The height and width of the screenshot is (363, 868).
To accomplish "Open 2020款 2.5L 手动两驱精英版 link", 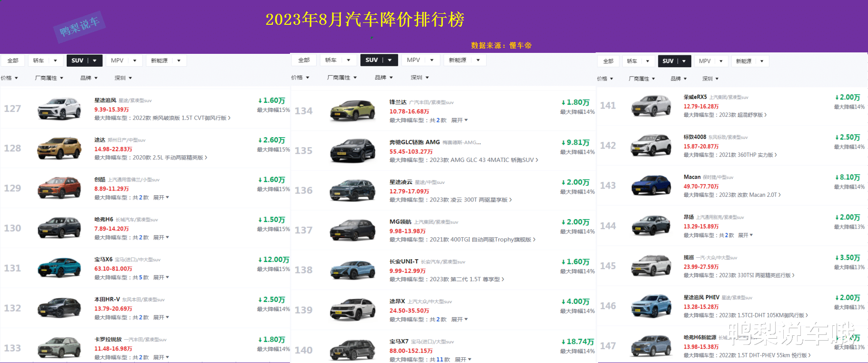I will click(x=170, y=157).
